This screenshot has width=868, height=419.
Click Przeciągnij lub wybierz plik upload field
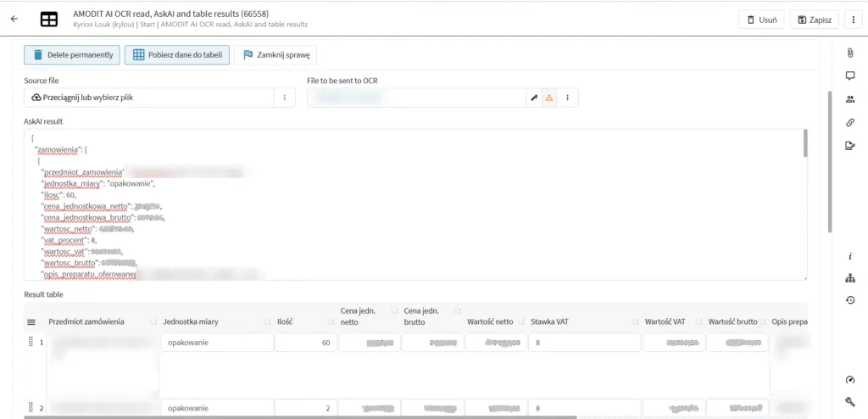[x=149, y=98]
